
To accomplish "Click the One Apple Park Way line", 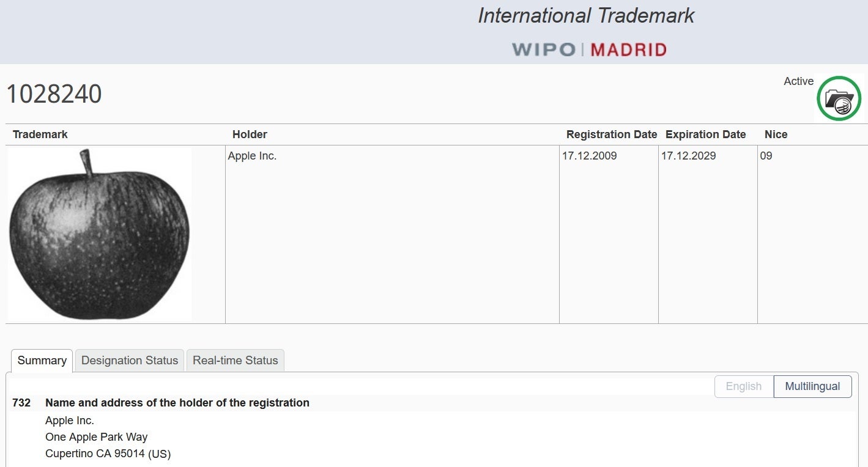I will pyautogui.click(x=97, y=437).
